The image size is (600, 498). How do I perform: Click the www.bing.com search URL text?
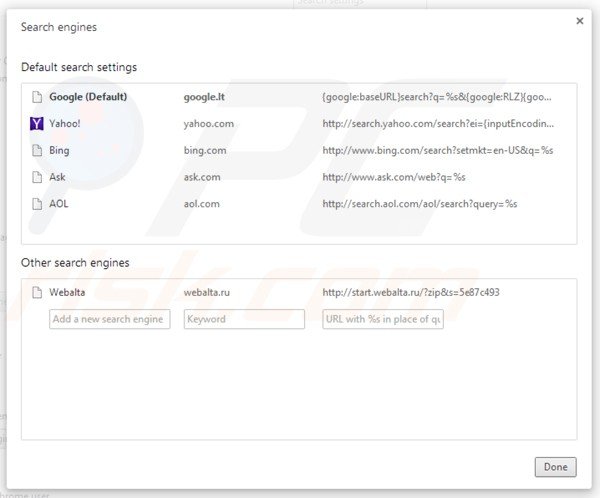[438, 150]
